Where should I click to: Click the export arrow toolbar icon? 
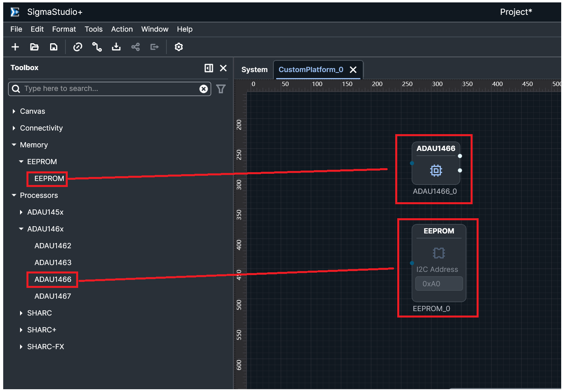click(155, 47)
